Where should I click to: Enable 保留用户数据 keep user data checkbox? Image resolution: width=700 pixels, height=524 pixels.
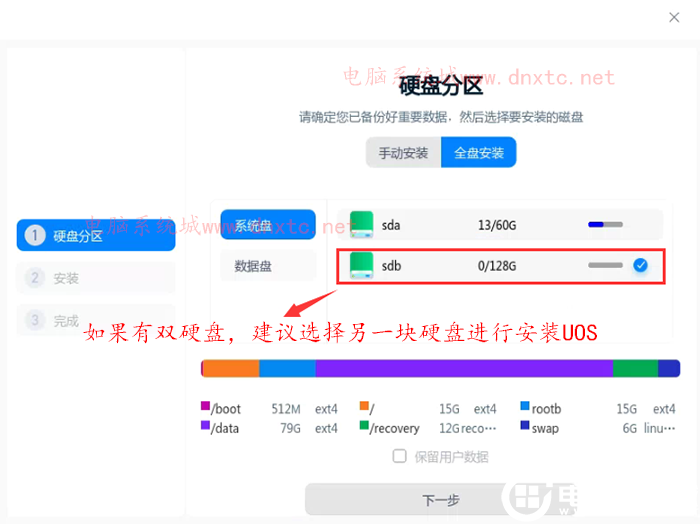pyautogui.click(x=400, y=456)
